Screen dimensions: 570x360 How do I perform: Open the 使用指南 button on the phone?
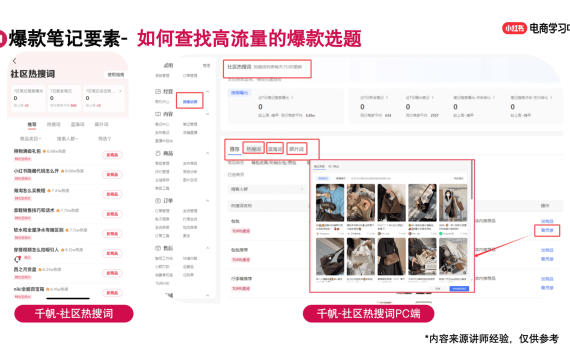[x=116, y=75]
